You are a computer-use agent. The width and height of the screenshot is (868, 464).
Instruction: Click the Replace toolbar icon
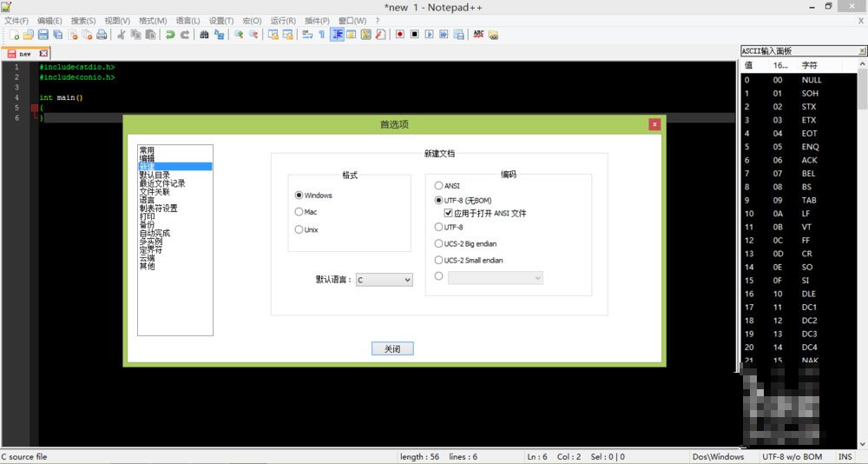pos(220,35)
